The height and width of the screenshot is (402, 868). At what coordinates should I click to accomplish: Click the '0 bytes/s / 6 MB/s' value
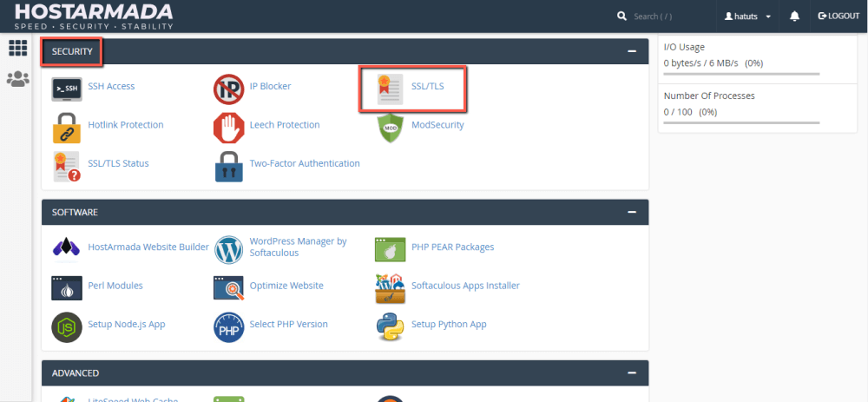point(700,63)
